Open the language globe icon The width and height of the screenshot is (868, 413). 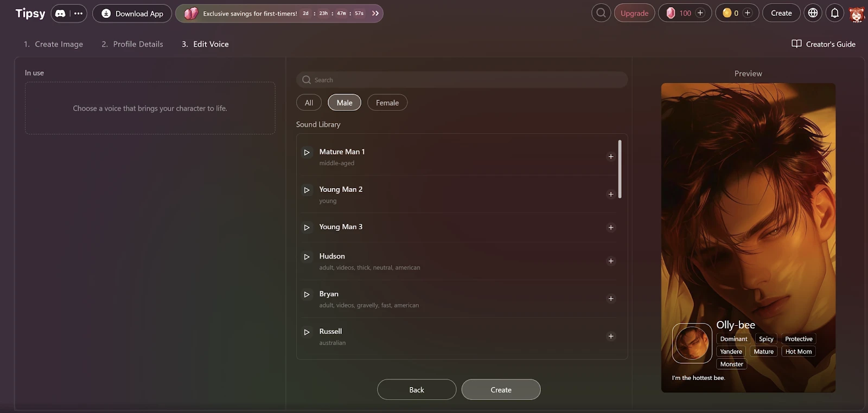813,13
